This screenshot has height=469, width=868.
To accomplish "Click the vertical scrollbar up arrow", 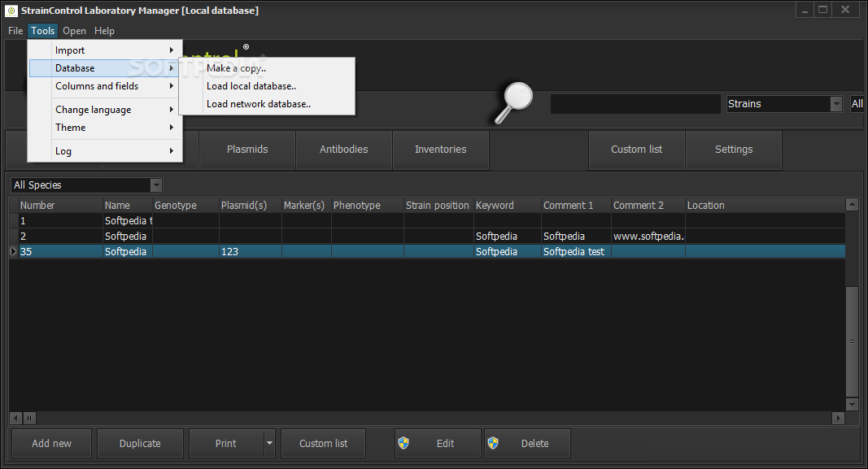I will 852,205.
